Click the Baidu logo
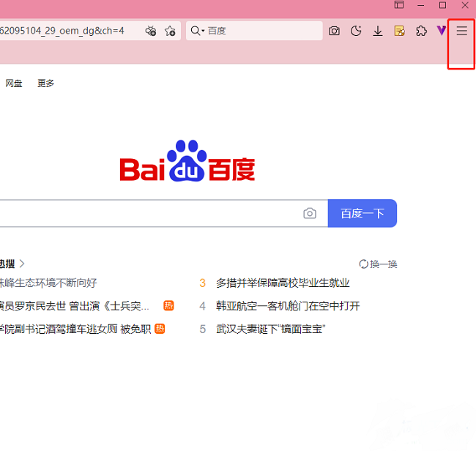 pos(187,160)
